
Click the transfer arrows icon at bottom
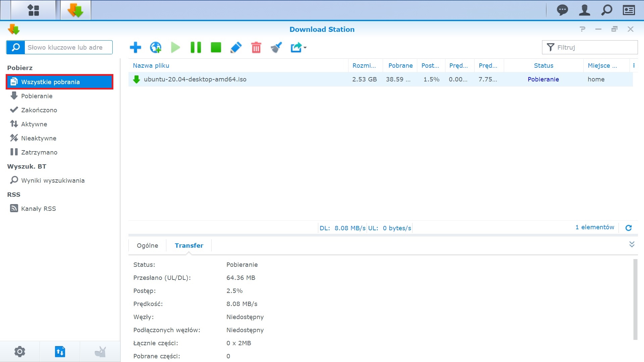click(x=60, y=352)
